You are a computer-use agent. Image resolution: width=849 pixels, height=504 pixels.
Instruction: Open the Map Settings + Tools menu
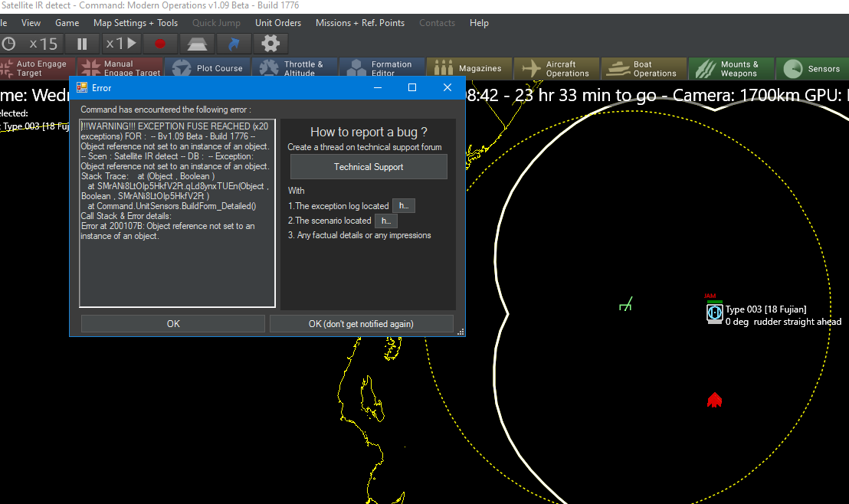pyautogui.click(x=135, y=23)
